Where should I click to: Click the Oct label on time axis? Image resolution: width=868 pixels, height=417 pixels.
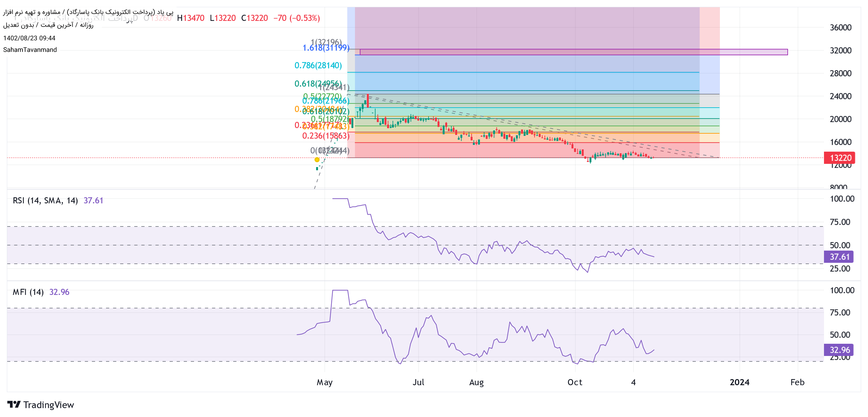click(x=574, y=382)
